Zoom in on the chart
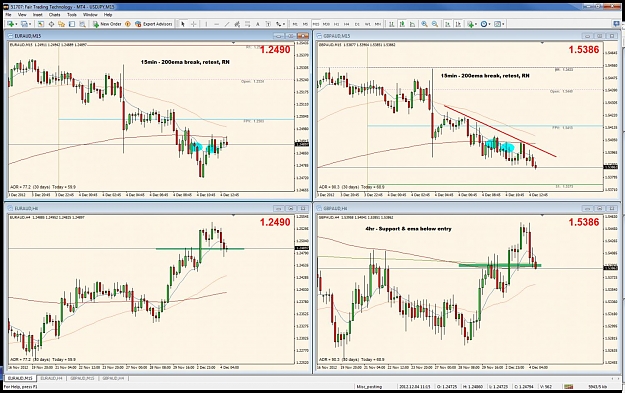Viewport: 625px width, 393px height. point(425,24)
